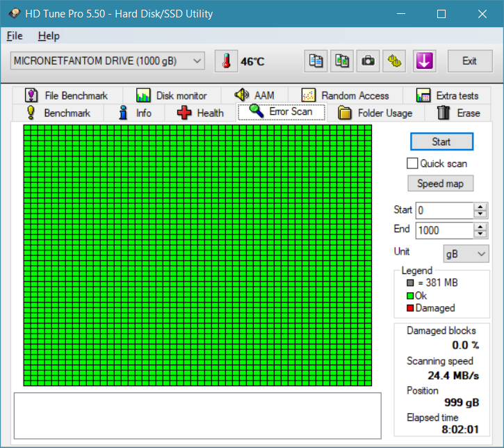Open the File menu
Screen dimensions: 504x448
(x=15, y=35)
